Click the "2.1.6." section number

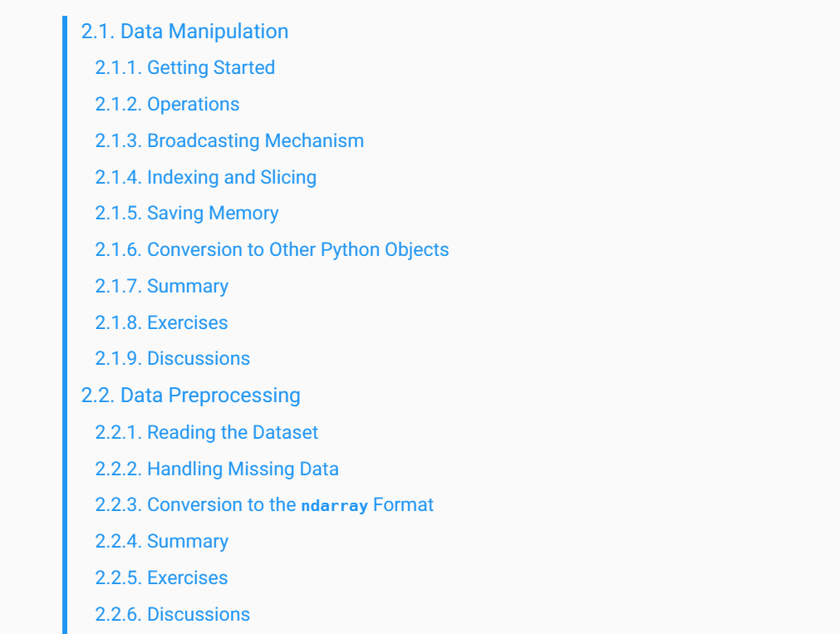(118, 250)
